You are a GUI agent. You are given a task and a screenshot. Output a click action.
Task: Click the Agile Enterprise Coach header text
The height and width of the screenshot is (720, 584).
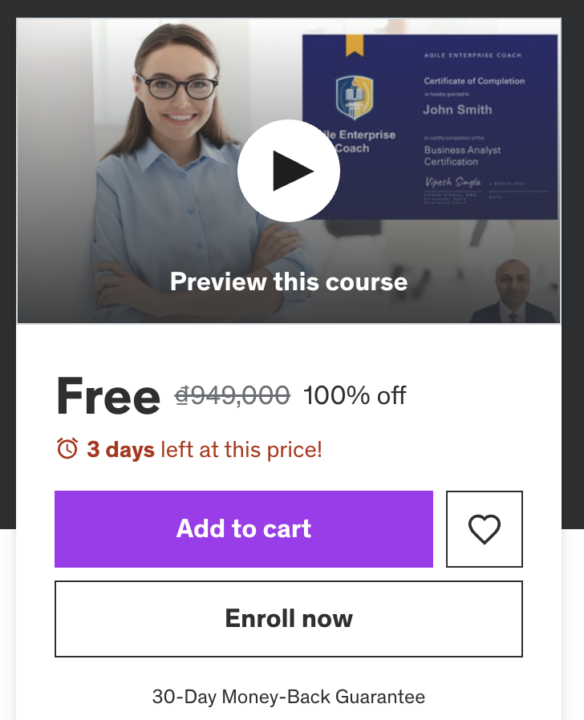472,55
